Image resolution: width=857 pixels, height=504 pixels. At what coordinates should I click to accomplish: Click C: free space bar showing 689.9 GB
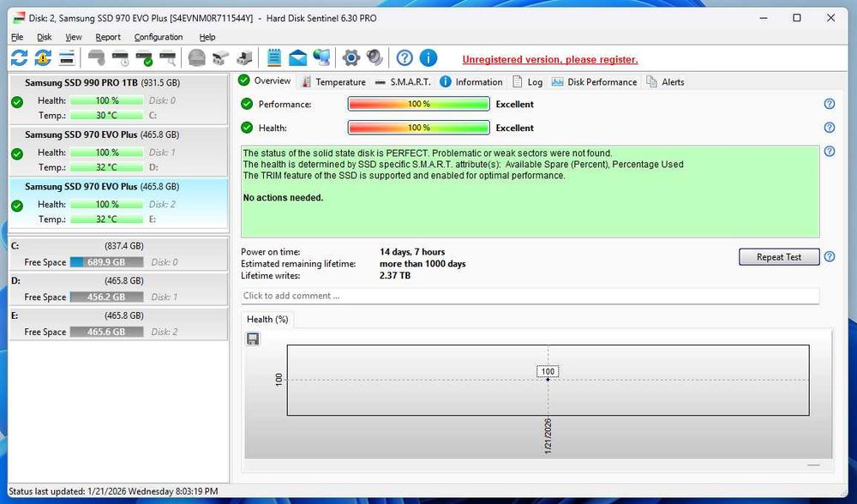106,262
